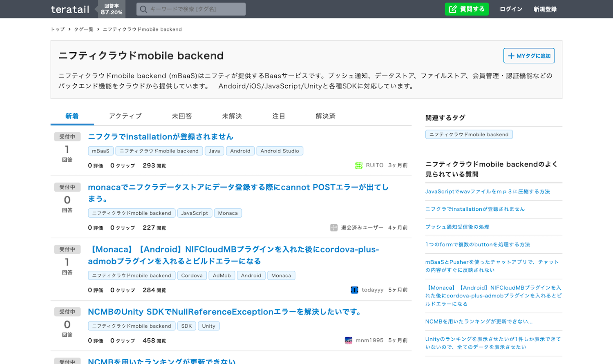The height and width of the screenshot is (364, 613).
Task: Open todayyy user profile name
Action: (x=373, y=290)
